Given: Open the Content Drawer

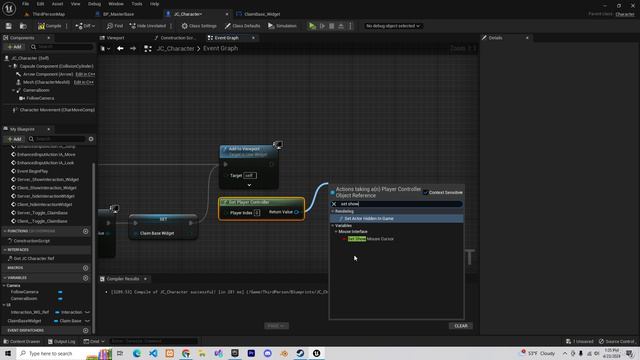Looking at the screenshot, I should (x=22, y=342).
